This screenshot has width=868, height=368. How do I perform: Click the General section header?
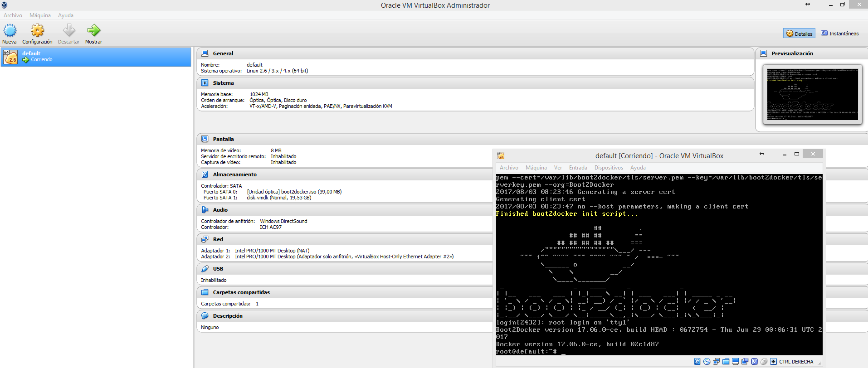click(x=475, y=53)
